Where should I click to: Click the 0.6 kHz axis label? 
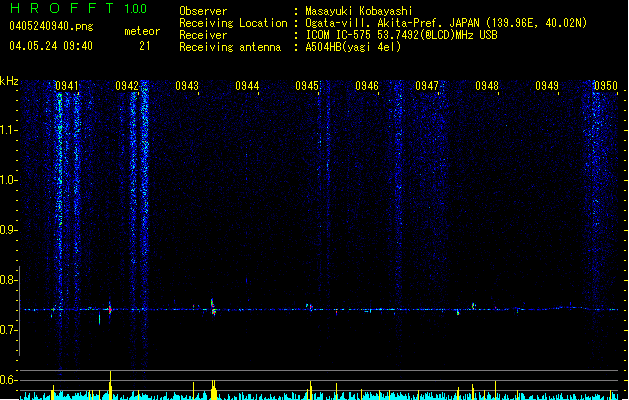(8, 380)
